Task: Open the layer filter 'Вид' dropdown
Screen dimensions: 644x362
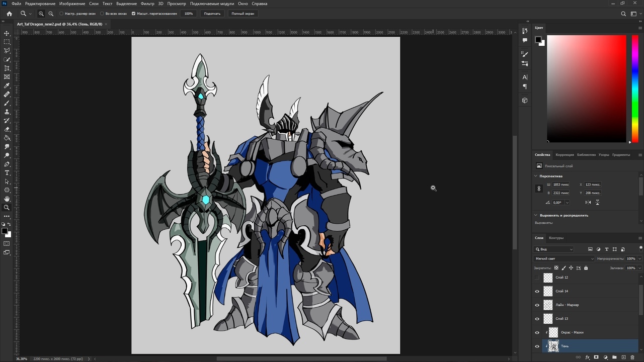Action: point(554,249)
